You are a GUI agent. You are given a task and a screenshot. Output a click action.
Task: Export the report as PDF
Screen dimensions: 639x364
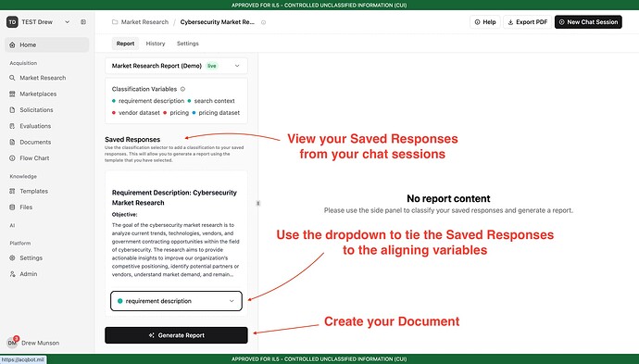527,22
